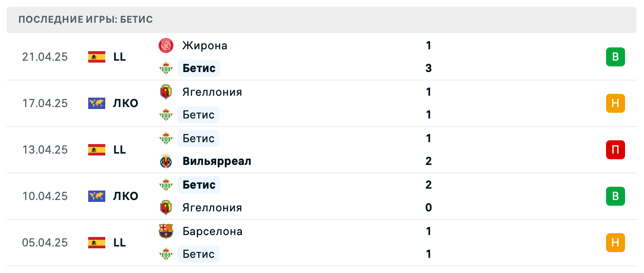
Task: Click world map icon in 17.04.25 row
Action: [x=97, y=103]
